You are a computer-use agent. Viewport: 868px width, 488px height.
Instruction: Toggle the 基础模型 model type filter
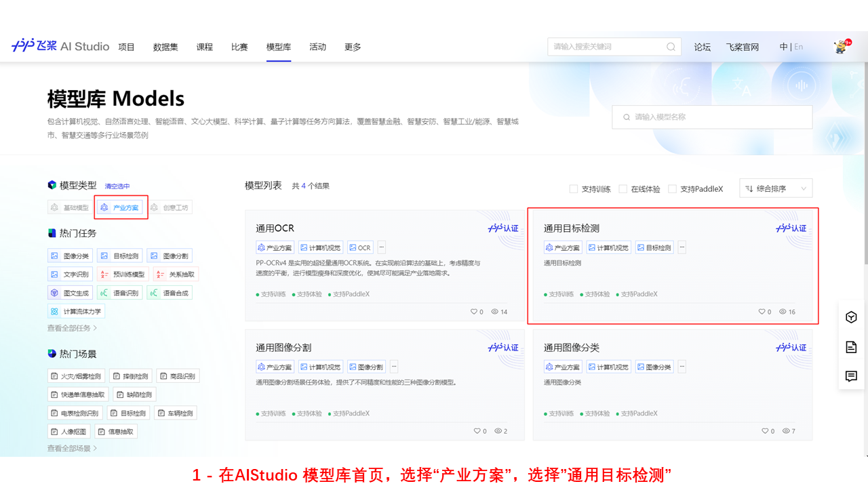click(x=70, y=207)
